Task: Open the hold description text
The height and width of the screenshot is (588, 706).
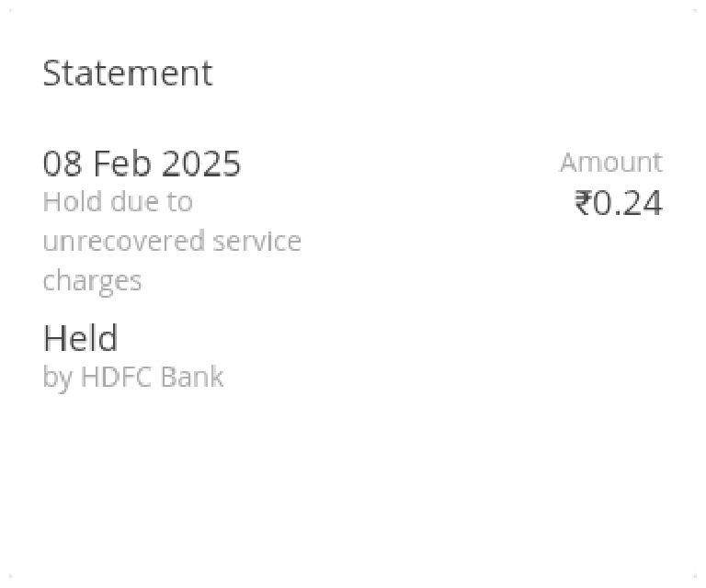Action: click(172, 241)
